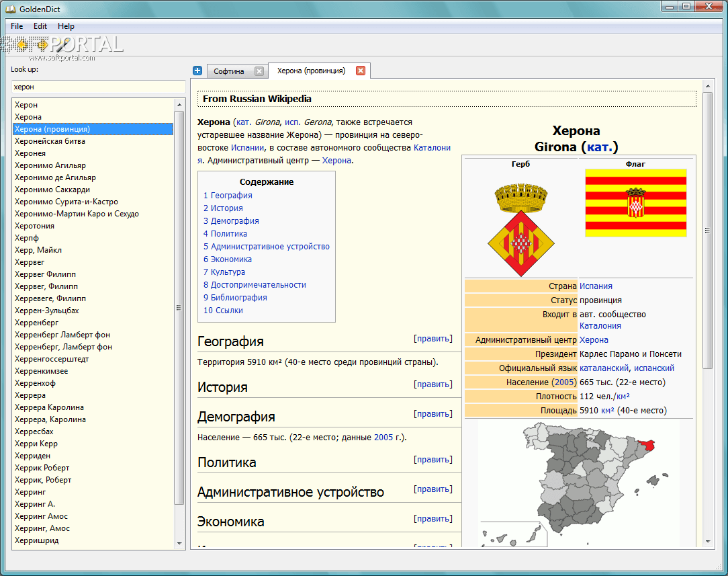Select Херона in the word list
This screenshot has height=576, width=728.
[93, 117]
